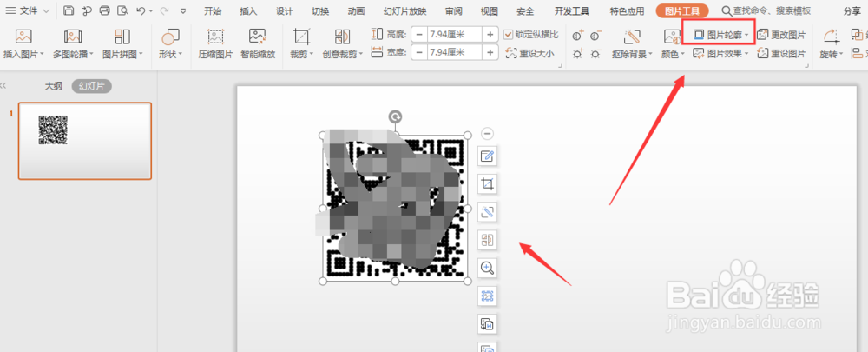This screenshot has height=352, width=868.
Task: Open the 文件 menu dropdown arrow
Action: point(45,10)
